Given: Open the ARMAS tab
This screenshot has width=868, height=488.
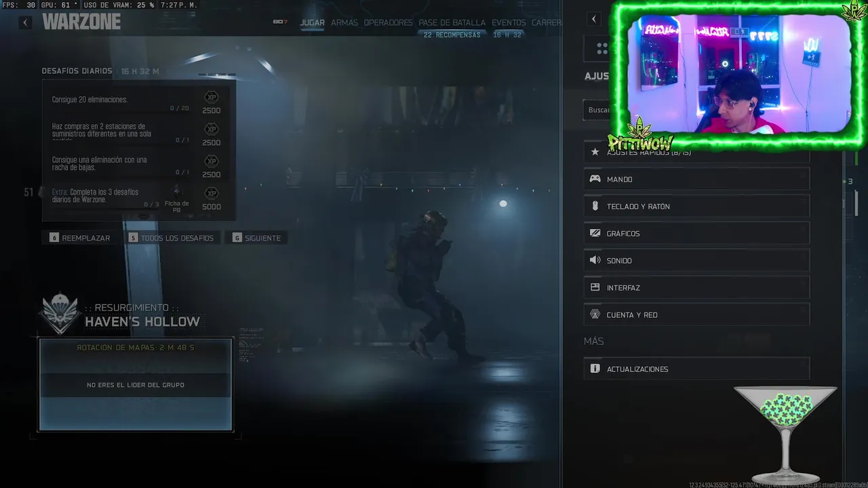Looking at the screenshot, I should 344,22.
